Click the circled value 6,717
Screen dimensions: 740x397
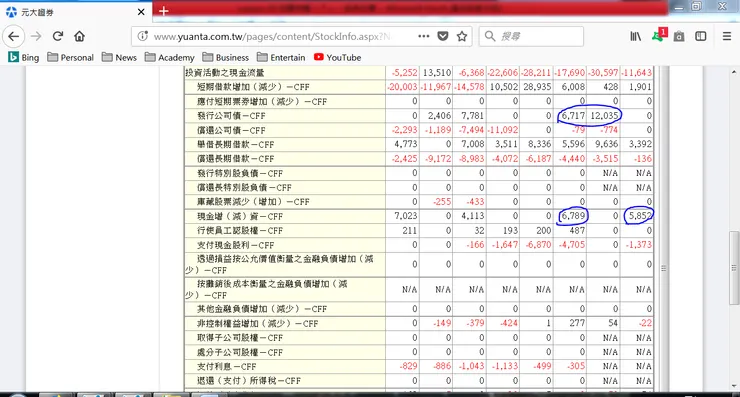(572, 116)
